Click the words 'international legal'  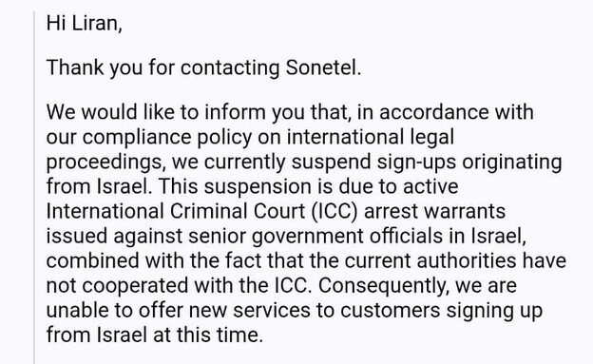(371, 138)
